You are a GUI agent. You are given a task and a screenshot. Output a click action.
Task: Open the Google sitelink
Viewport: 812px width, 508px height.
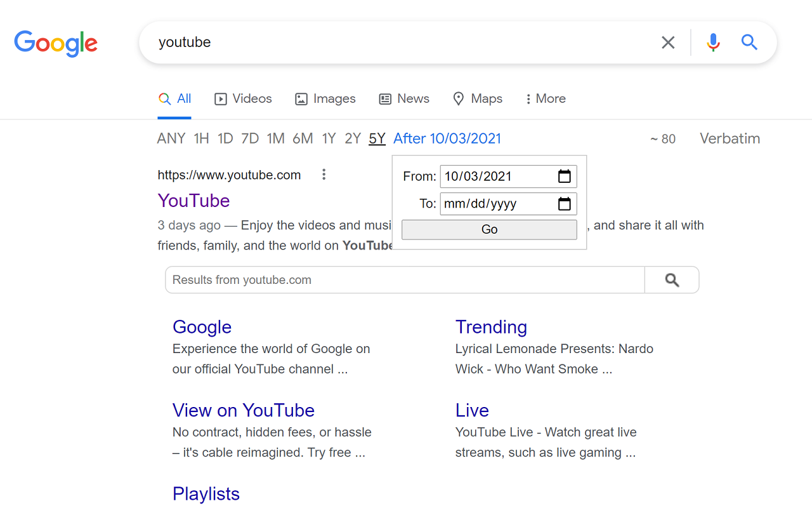click(202, 327)
